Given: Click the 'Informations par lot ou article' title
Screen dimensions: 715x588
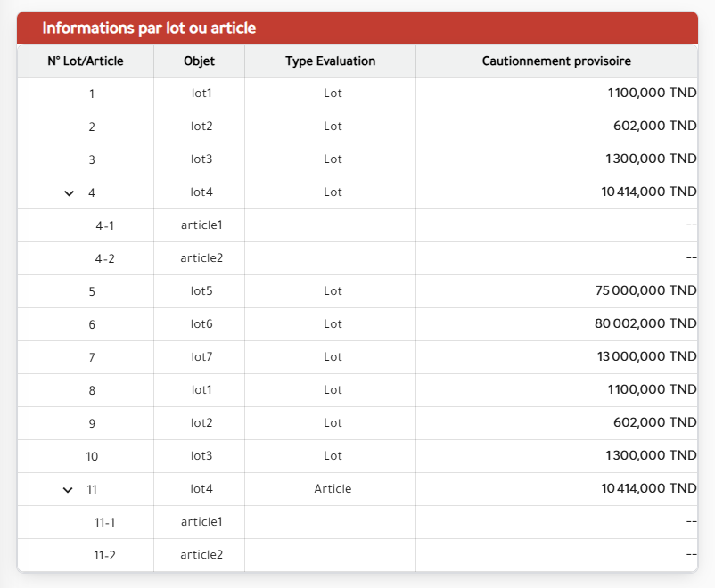Looking at the screenshot, I should click(149, 29).
